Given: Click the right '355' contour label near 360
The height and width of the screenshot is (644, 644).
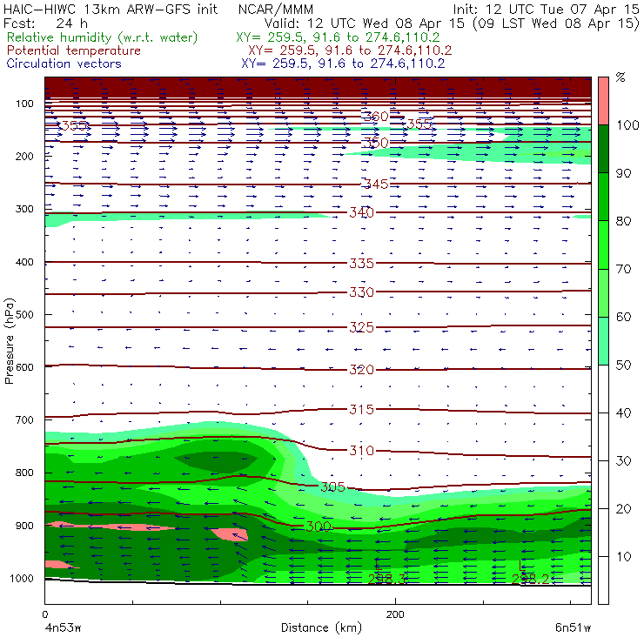Looking at the screenshot, I should click(x=419, y=124).
